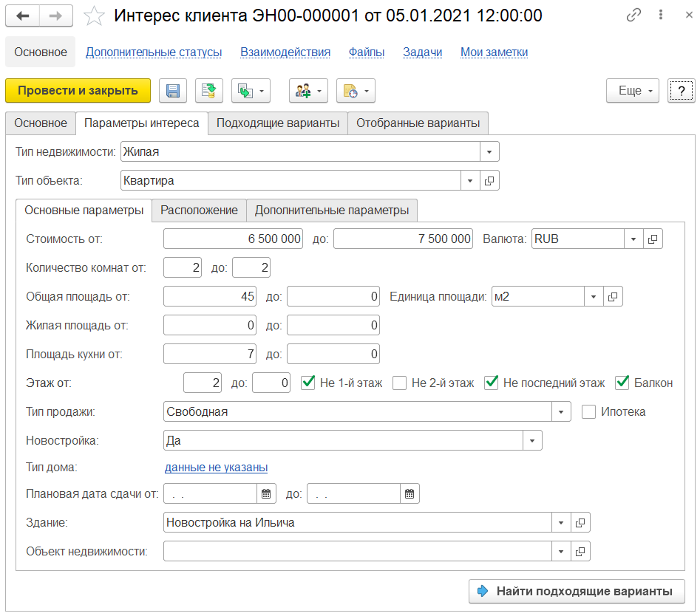Tick the Ипотека checkbox
This screenshot has height=616, width=700.
point(589,411)
